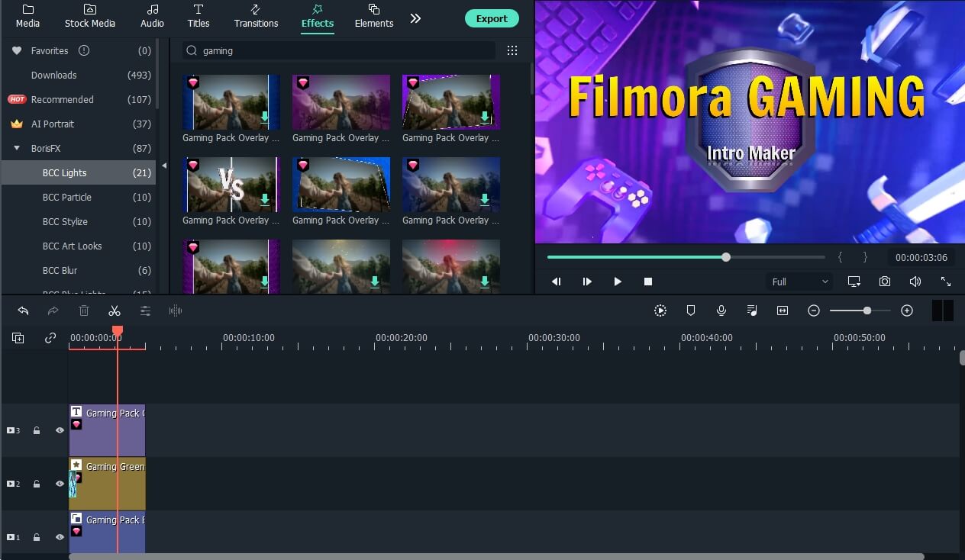Play the preview
The height and width of the screenshot is (560, 965).
(x=618, y=282)
